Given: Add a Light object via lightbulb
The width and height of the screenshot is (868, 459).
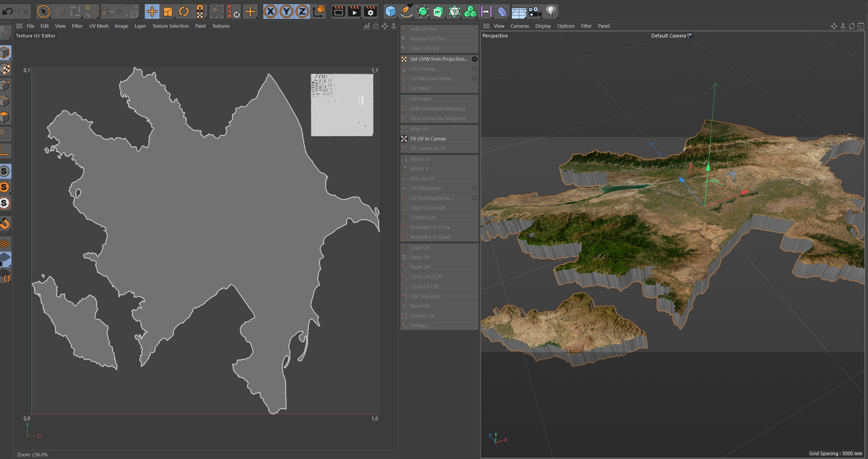Looking at the screenshot, I should (550, 12).
